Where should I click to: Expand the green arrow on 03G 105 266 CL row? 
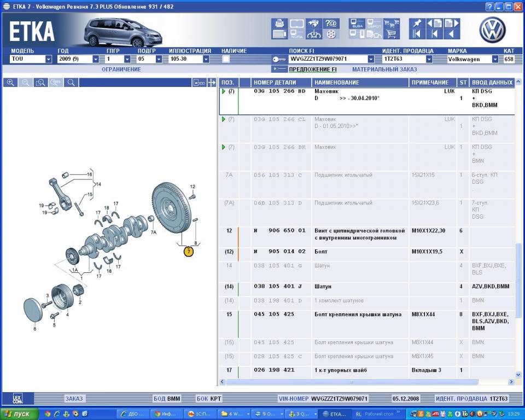pos(223,119)
